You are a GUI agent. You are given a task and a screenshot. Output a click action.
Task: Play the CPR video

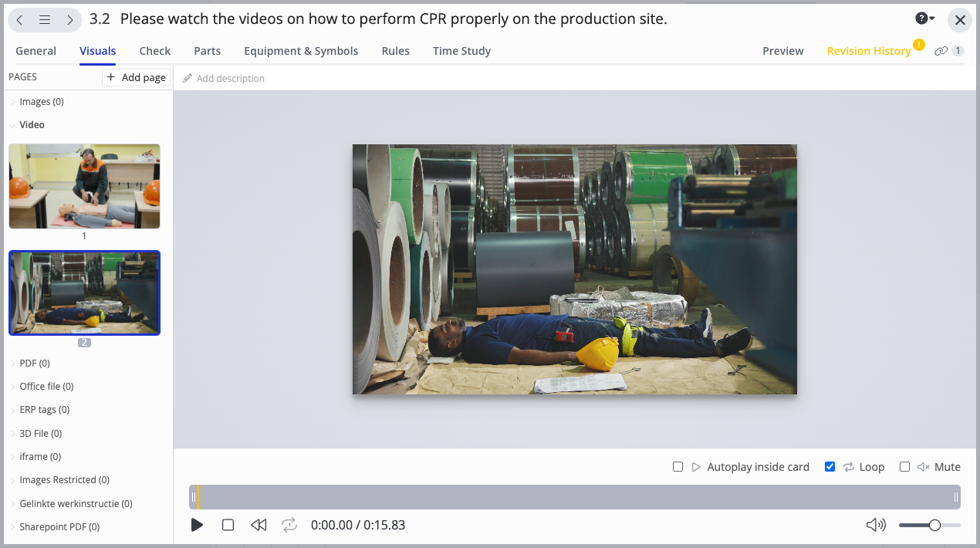(x=197, y=525)
